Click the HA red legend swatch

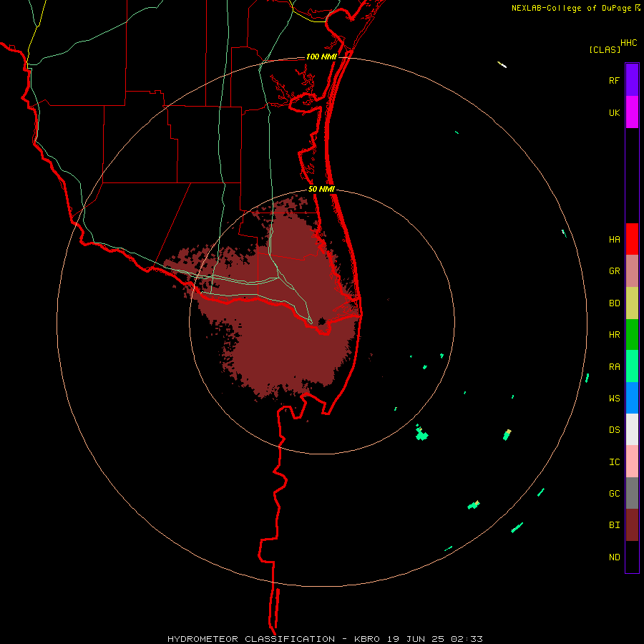[x=632, y=239]
